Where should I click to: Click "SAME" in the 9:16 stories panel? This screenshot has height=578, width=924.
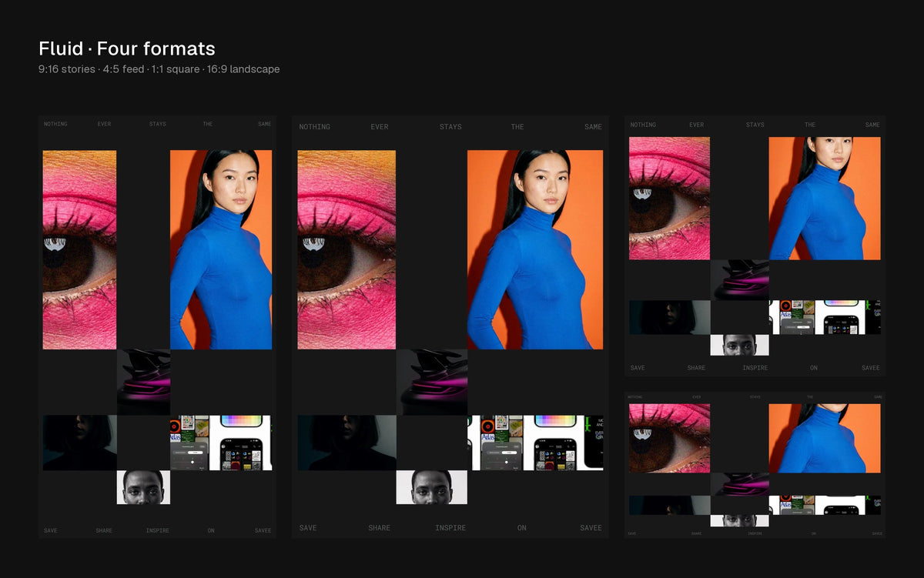coord(265,124)
